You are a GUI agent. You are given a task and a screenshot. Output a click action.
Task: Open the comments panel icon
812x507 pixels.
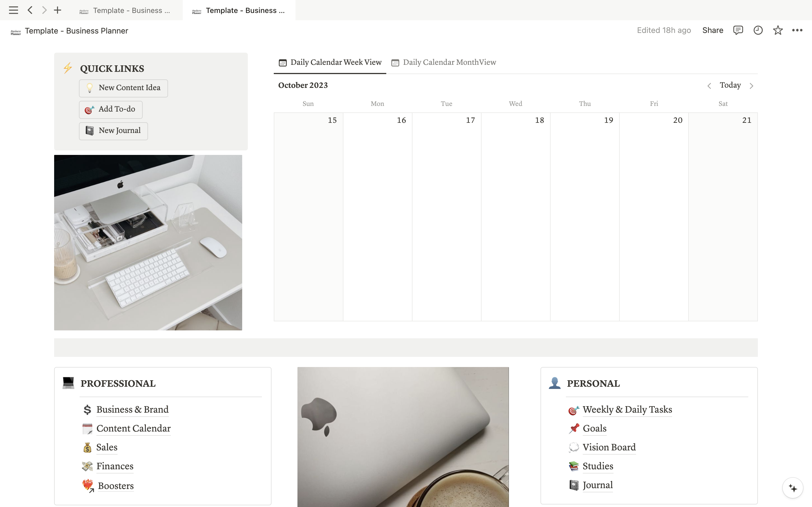pyautogui.click(x=738, y=30)
